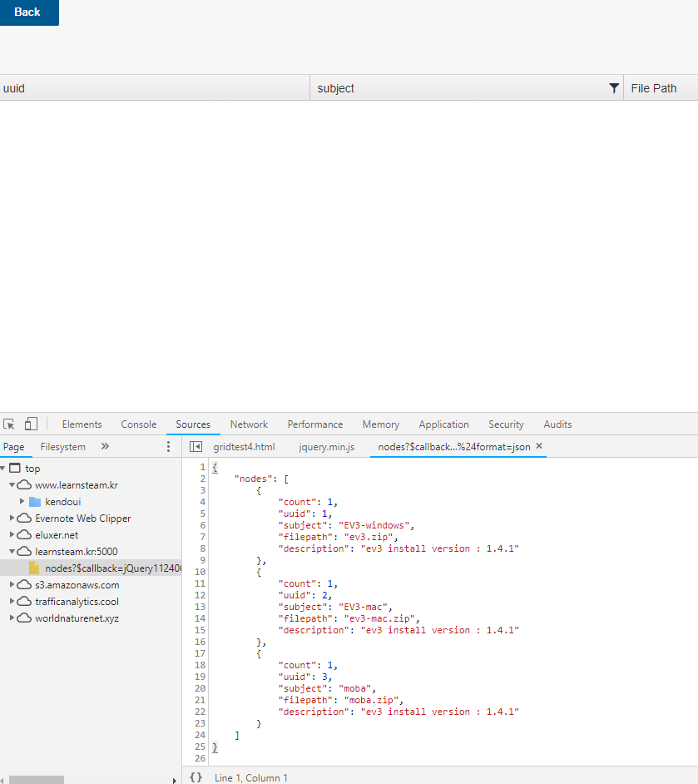Image resolution: width=698 pixels, height=784 pixels.
Task: Switch to the Filesystem navigator tab
Action: click(x=63, y=447)
